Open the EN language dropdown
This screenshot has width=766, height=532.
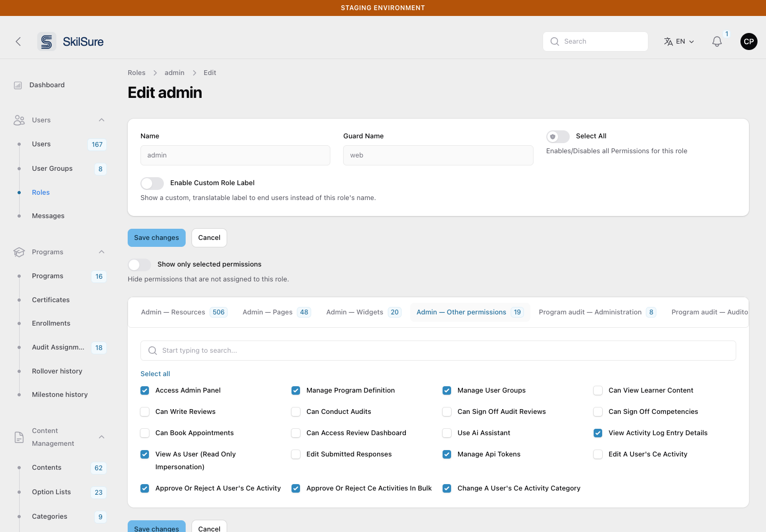(679, 41)
